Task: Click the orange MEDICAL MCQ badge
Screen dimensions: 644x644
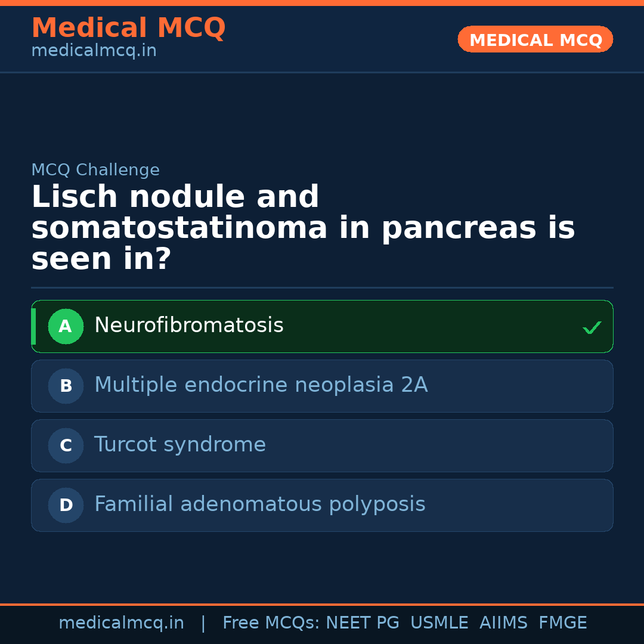Action: [535, 40]
